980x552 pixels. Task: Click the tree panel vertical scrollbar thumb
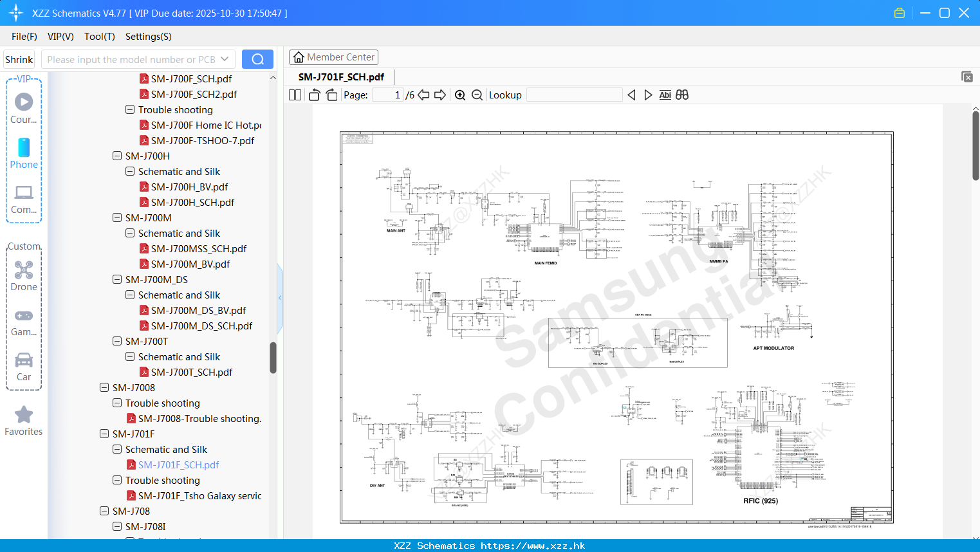click(x=273, y=358)
